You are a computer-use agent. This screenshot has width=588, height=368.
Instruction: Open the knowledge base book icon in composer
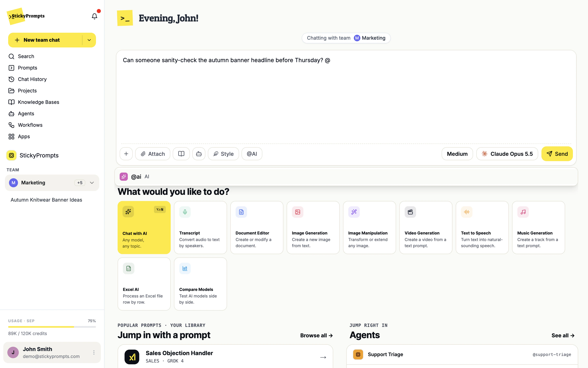(x=181, y=154)
